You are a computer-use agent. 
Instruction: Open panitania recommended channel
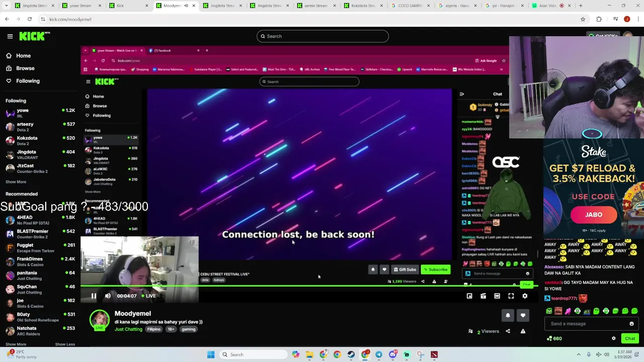40,276
